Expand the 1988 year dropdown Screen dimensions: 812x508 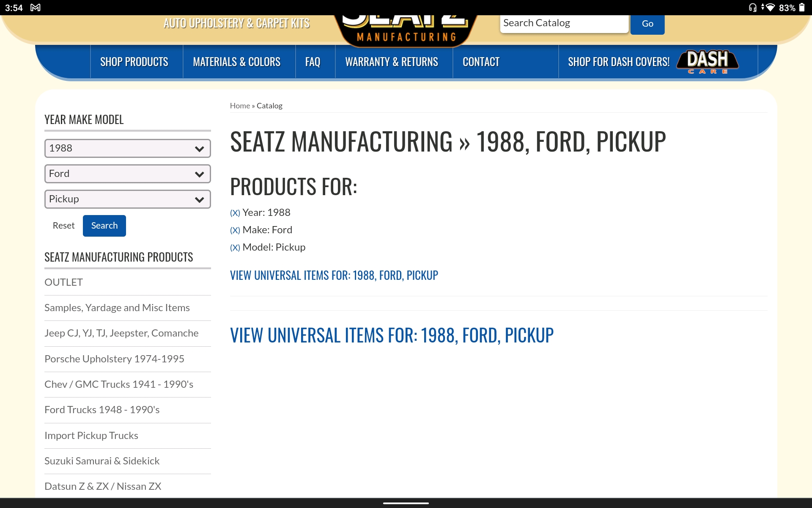point(127,149)
